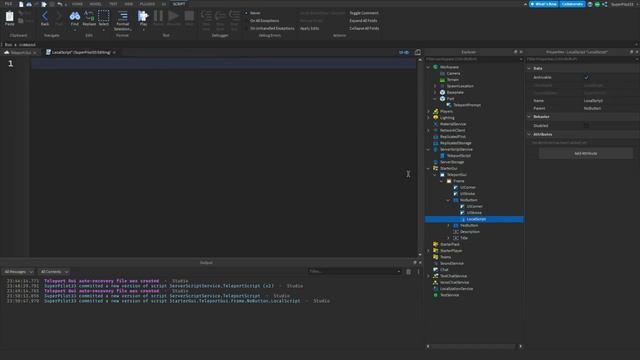
Task: Click the Add Attribute button
Action: click(x=586, y=153)
